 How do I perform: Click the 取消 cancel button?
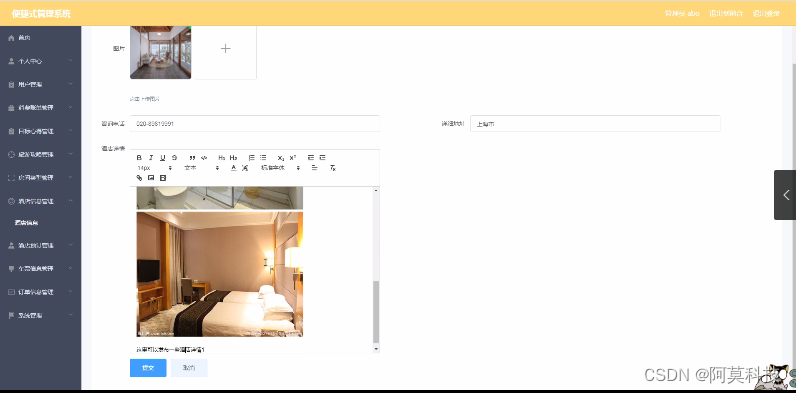(x=189, y=368)
